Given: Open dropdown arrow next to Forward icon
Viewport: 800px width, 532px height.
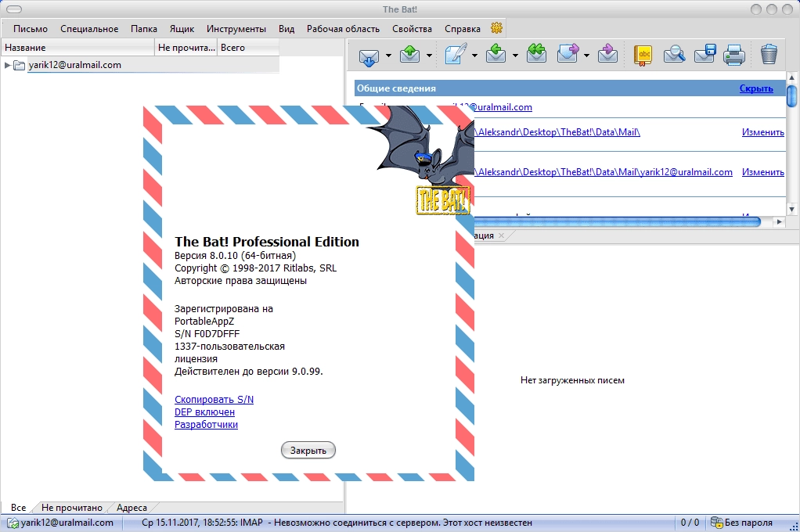Looking at the screenshot, I should tap(587, 56).
